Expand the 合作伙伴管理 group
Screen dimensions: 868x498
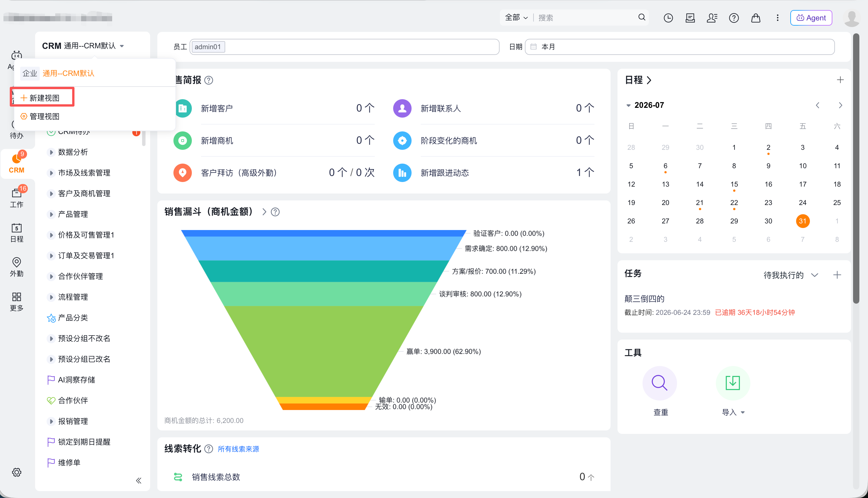(x=51, y=276)
